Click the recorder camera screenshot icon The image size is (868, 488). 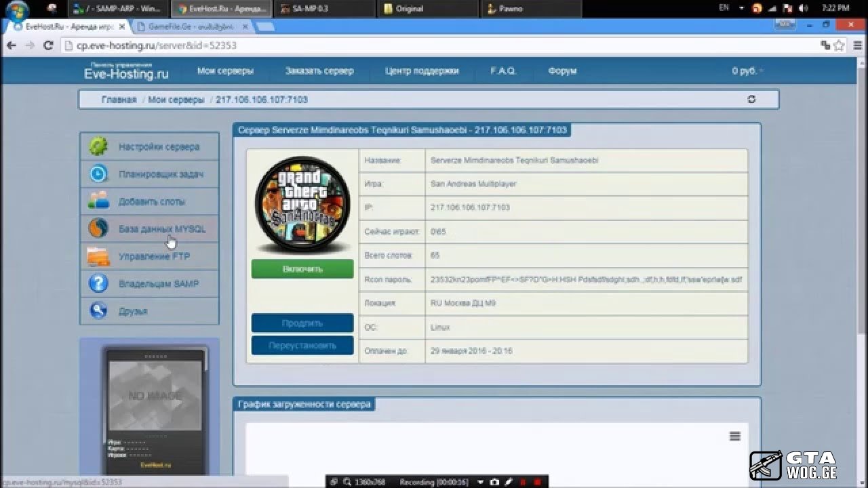[x=494, y=482]
